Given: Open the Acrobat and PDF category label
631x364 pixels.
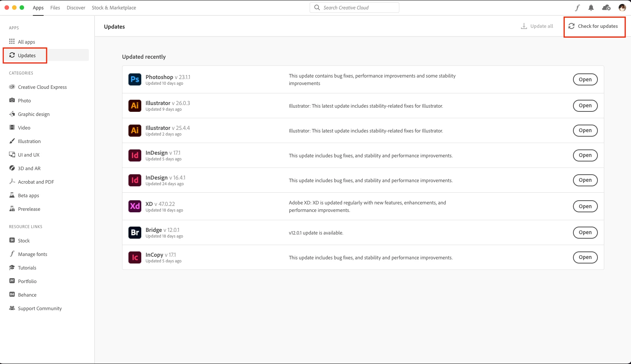Looking at the screenshot, I should pos(36,182).
